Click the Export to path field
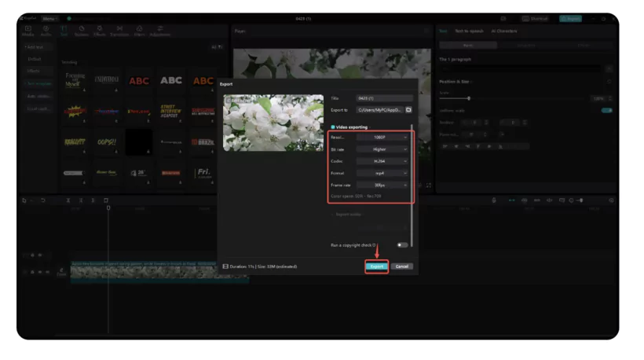This screenshot has height=360, width=644. point(380,110)
